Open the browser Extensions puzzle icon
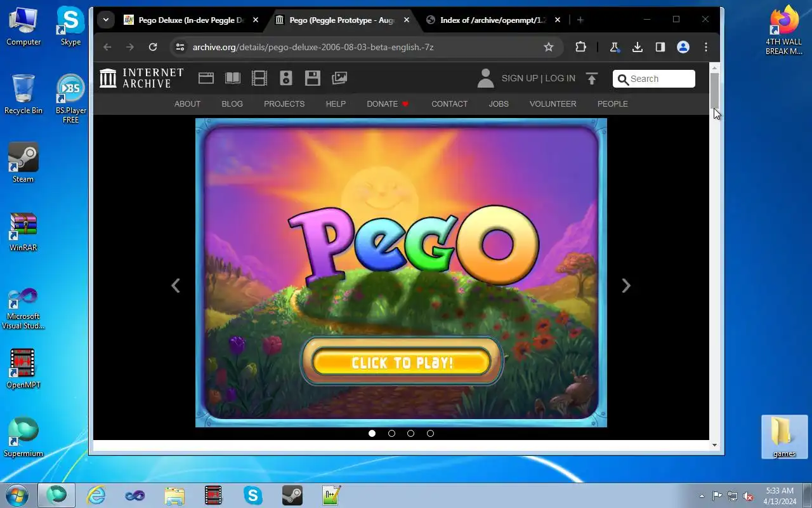This screenshot has width=812, height=508. (x=580, y=47)
